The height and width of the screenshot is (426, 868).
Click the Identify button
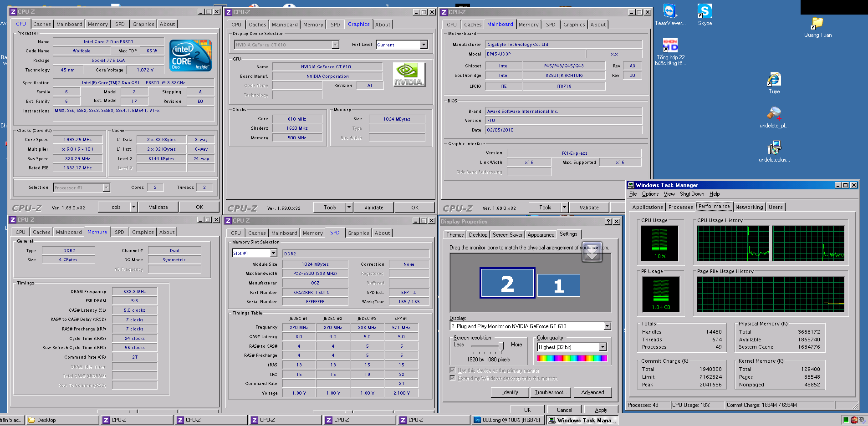(510, 392)
